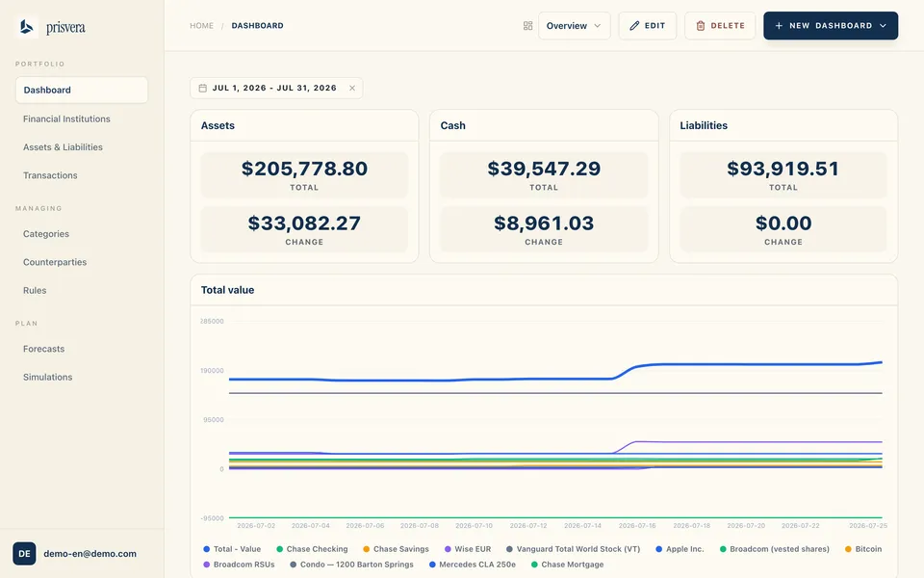The width and height of the screenshot is (924, 578).
Task: Toggle Vanguard Total World Stock legend
Action: click(573, 549)
